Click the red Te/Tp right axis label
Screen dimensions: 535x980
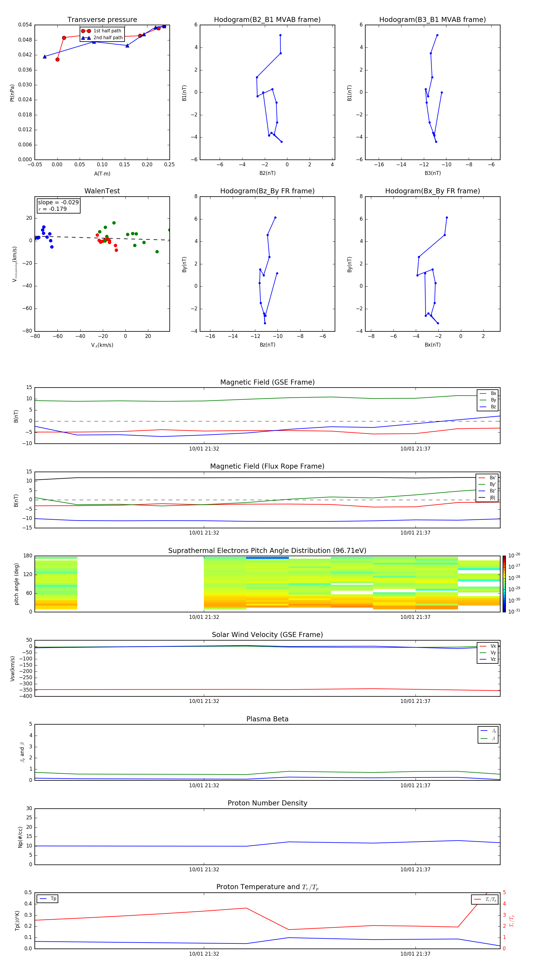tap(512, 921)
